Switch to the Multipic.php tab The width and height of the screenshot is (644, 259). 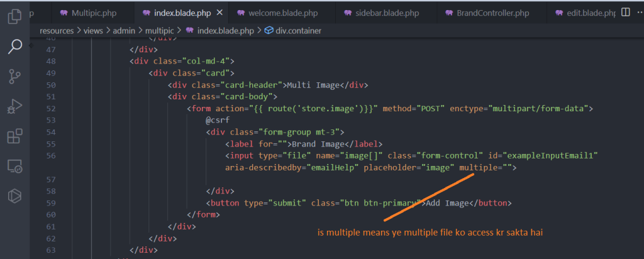[92, 13]
